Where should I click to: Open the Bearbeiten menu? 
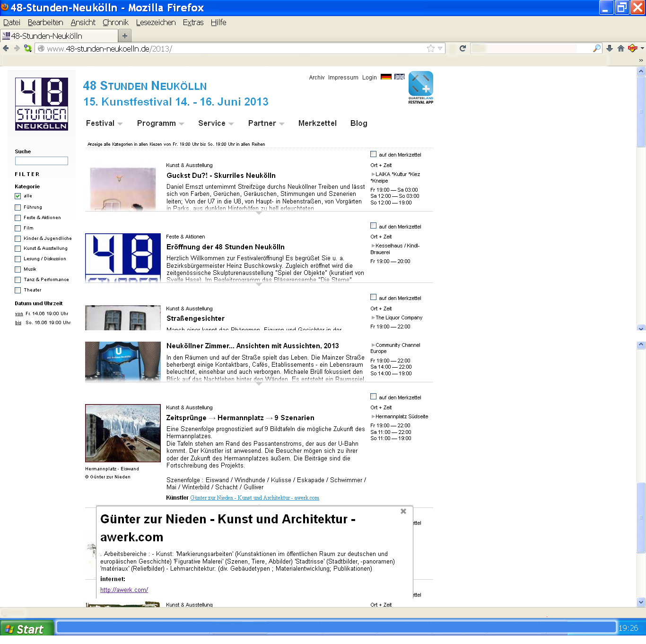click(45, 22)
